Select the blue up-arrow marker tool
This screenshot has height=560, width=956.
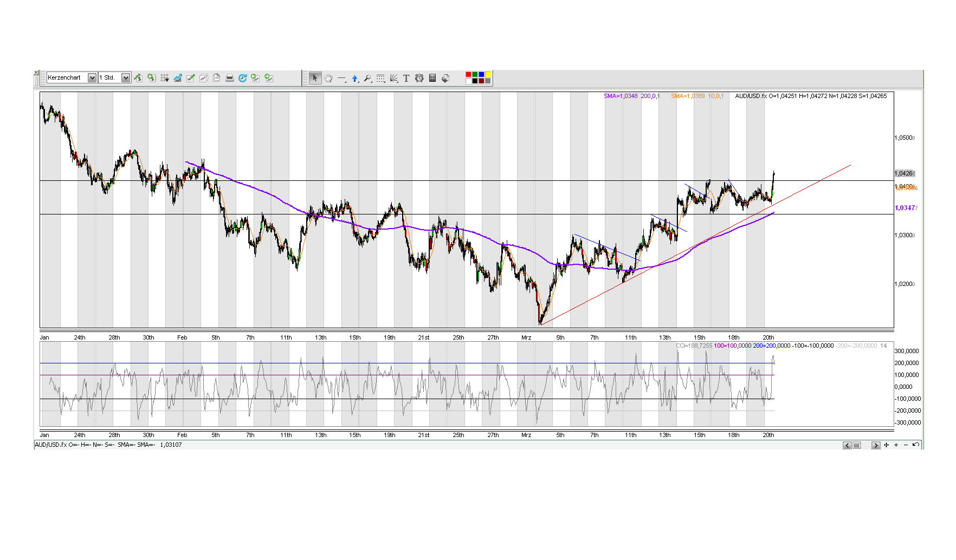click(354, 79)
